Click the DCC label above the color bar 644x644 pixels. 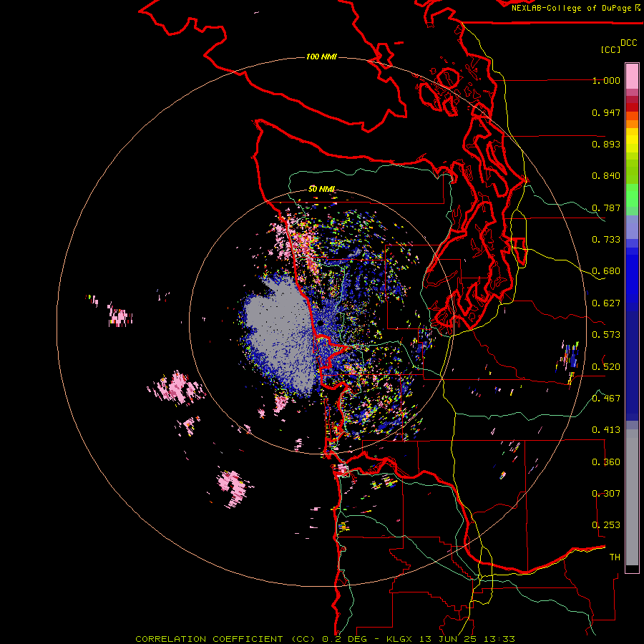point(629,43)
